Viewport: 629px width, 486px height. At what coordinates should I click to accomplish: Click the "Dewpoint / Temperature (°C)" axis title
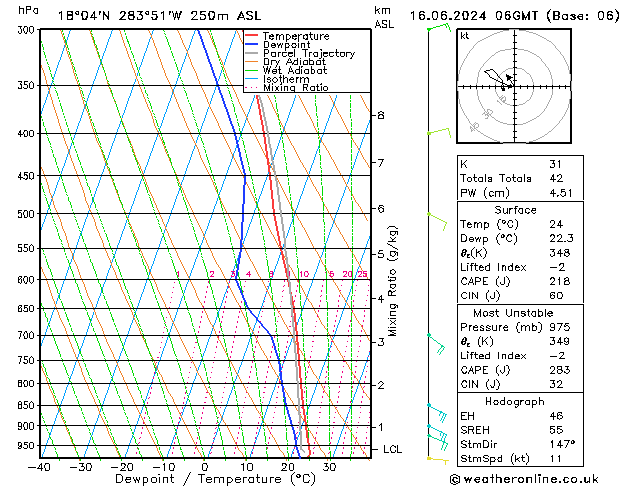click(215, 479)
